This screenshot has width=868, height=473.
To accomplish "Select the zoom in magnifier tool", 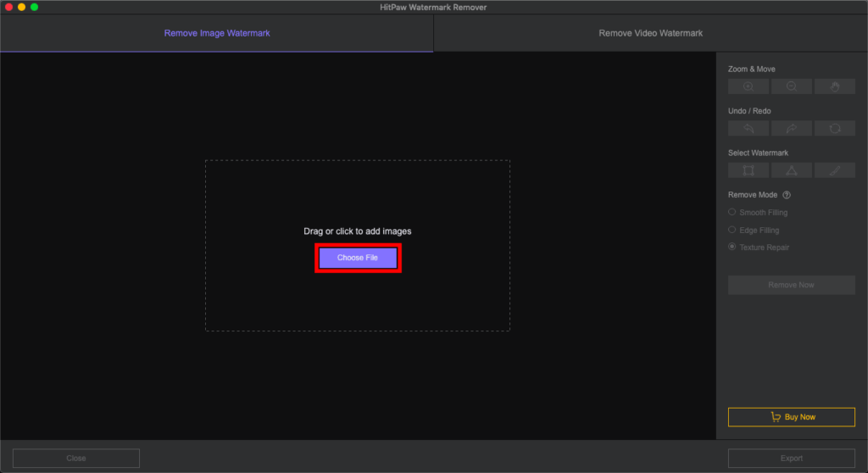I will 748,86.
